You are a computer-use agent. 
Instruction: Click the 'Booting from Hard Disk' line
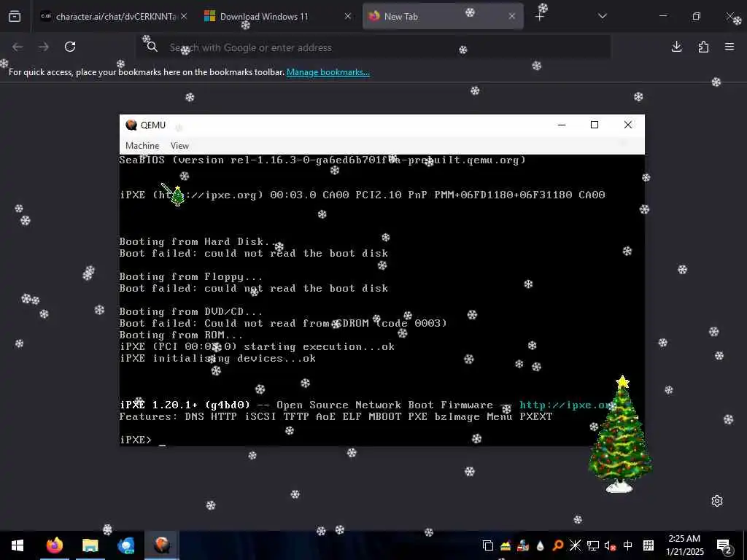pyautogui.click(x=197, y=241)
